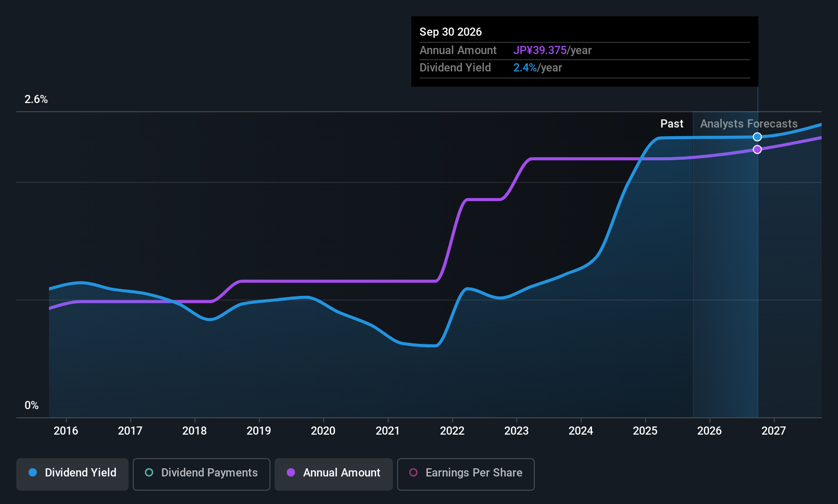Screen dimensions: 838x504
Task: Click the Sep 30 2026 tooltip date
Action: click(451, 32)
